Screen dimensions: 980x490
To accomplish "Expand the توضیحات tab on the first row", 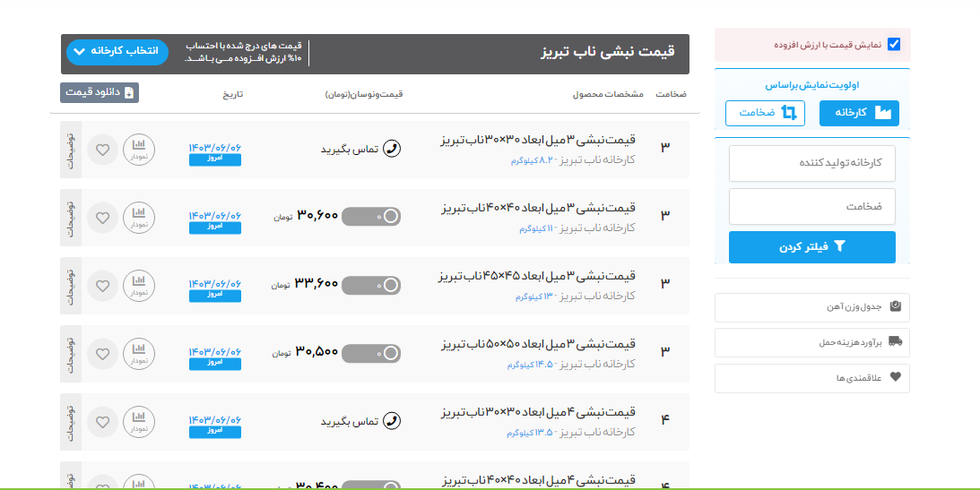I will pyautogui.click(x=71, y=149).
